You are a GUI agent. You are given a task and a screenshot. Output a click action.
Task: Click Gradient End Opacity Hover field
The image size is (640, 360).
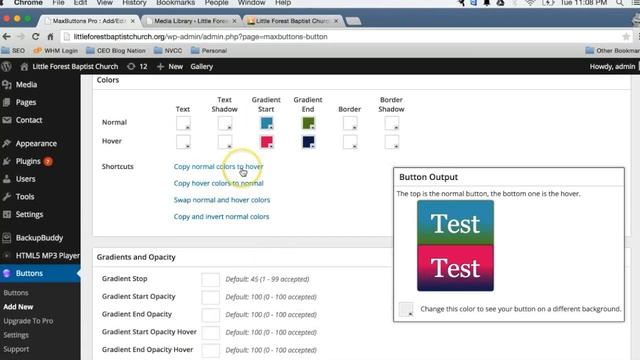[x=210, y=350]
